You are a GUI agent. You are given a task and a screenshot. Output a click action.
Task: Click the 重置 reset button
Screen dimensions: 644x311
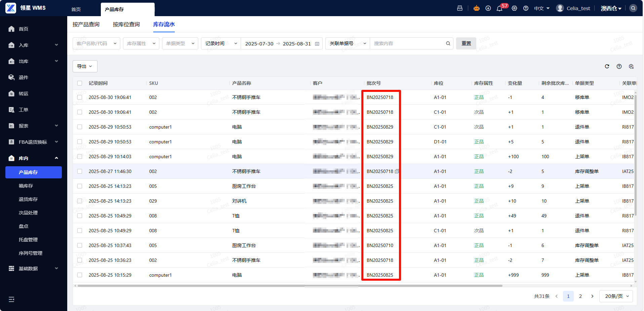click(x=466, y=43)
